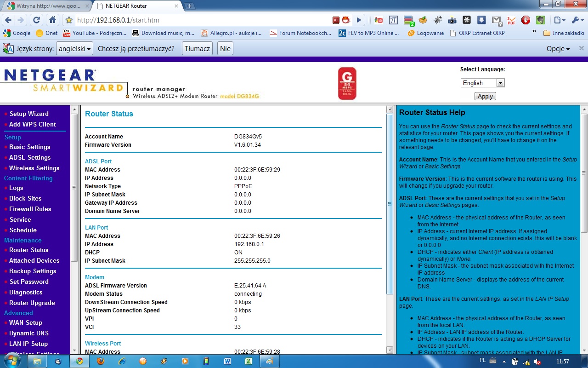
Task: Click the muted volume tray icon
Action: click(537, 362)
